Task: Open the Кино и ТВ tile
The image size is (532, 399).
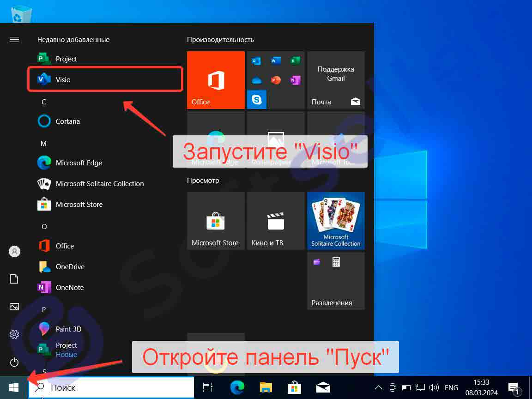Action: click(x=276, y=221)
